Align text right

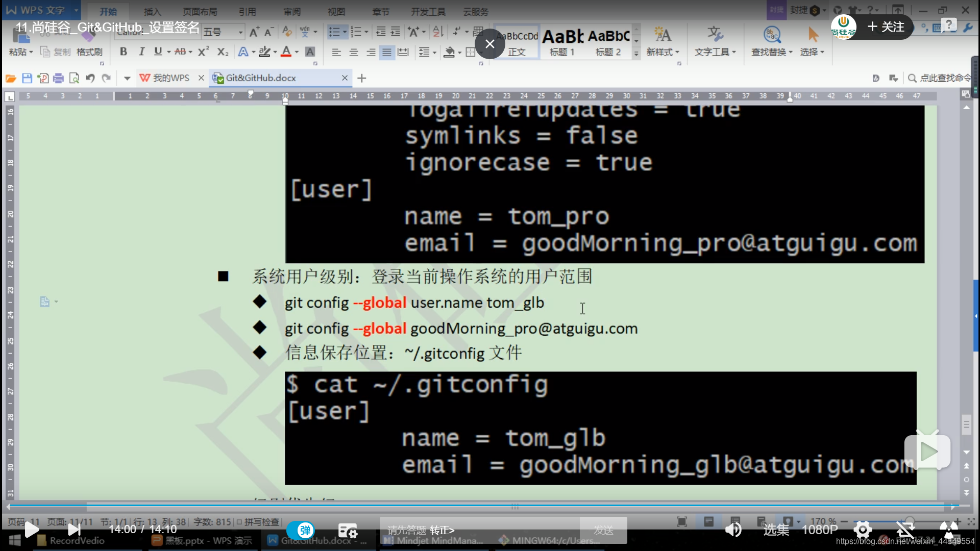point(371,52)
